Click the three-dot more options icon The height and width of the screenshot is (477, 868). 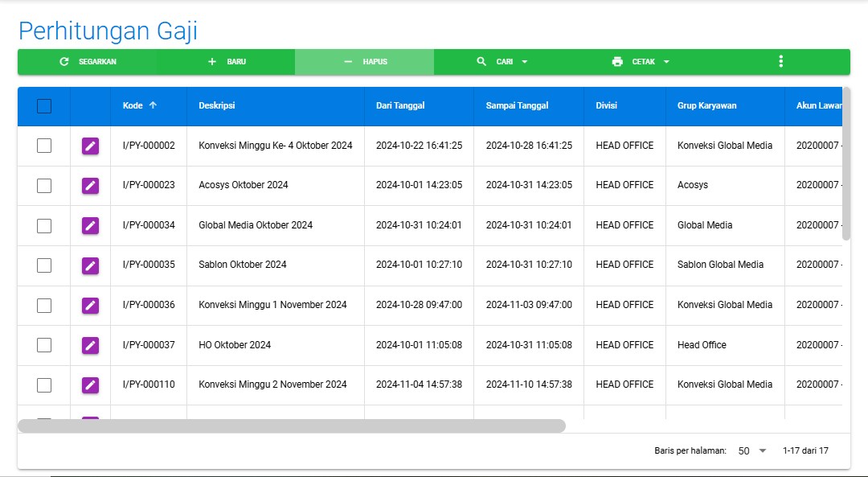click(780, 62)
